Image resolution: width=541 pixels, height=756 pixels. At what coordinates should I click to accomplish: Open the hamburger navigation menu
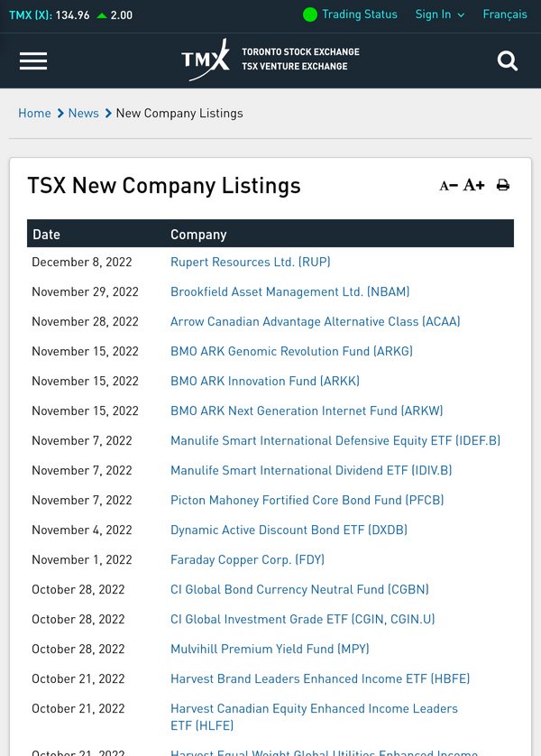[33, 60]
